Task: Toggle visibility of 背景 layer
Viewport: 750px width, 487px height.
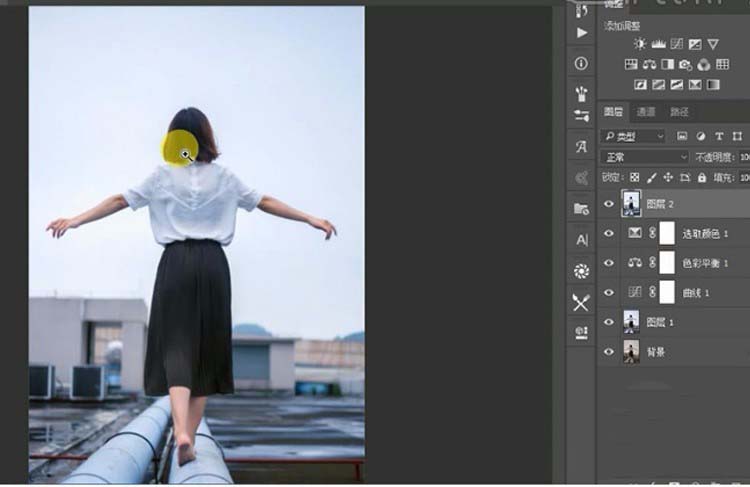Action: (x=608, y=352)
